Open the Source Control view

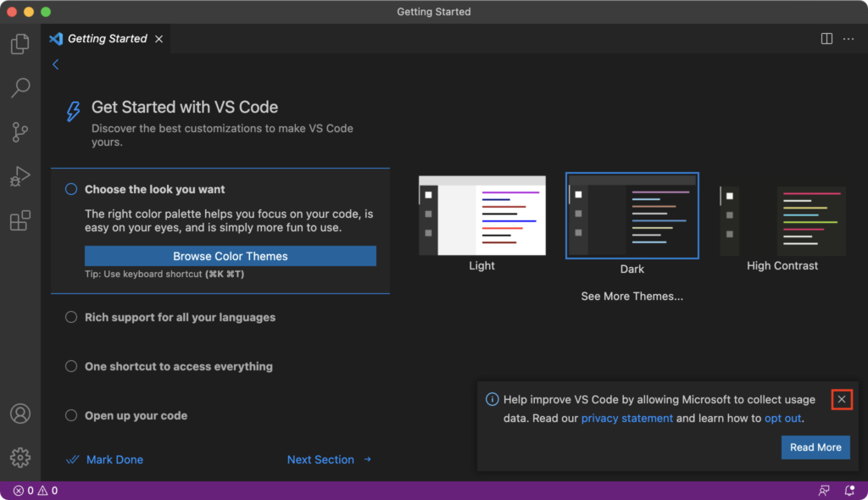tap(20, 132)
